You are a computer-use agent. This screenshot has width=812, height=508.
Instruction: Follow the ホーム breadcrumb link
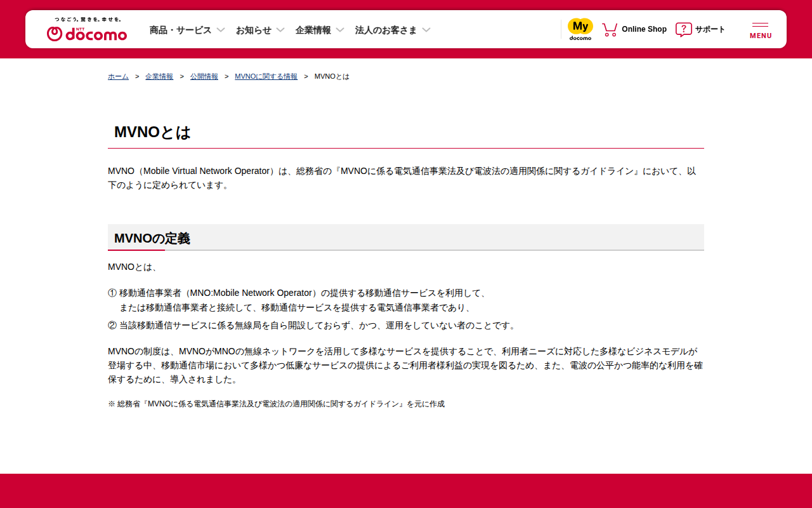(x=118, y=76)
